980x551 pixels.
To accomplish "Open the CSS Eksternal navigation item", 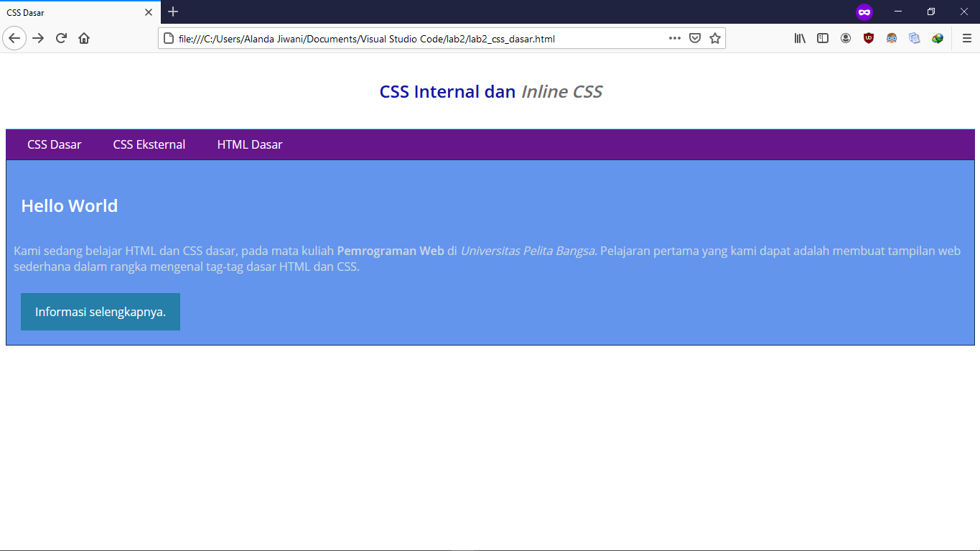I will [149, 144].
